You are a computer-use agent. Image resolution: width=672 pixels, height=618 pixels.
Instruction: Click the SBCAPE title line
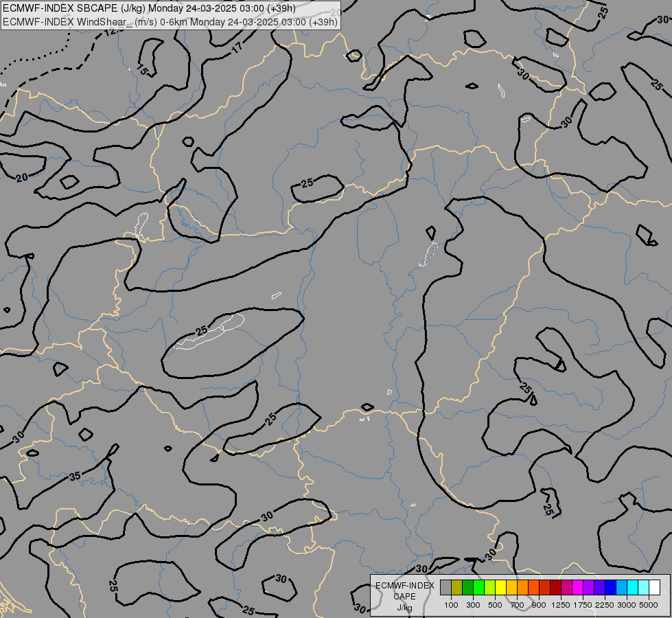click(149, 8)
